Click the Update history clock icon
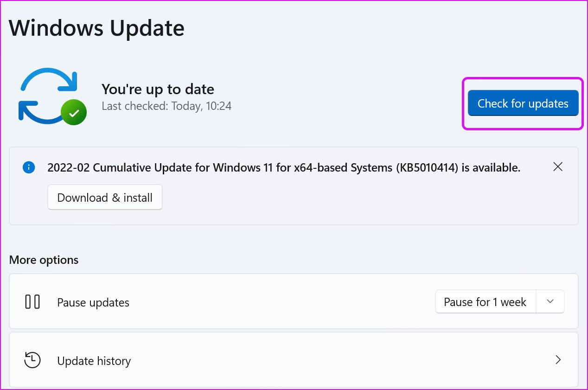 pyautogui.click(x=32, y=360)
